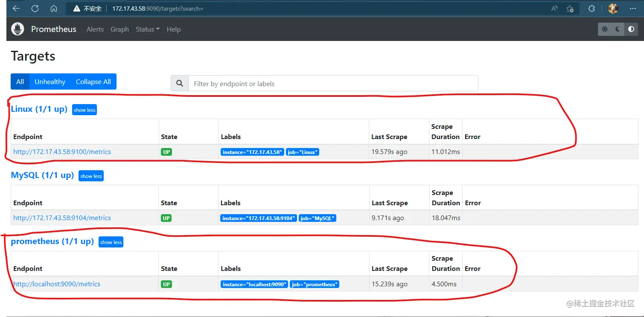644x317 pixels.
Task: Collapse All target groups
Action: tap(93, 82)
